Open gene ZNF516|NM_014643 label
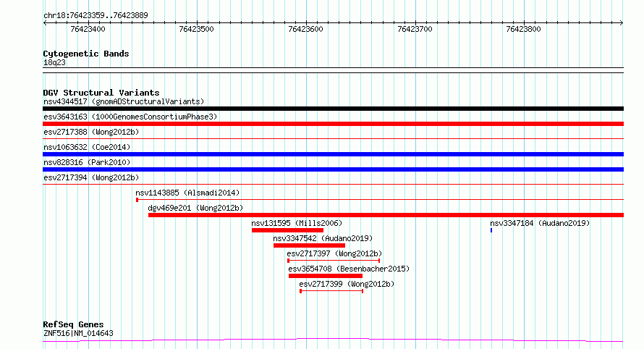Viewport: 644px width, 349px height. [78, 333]
